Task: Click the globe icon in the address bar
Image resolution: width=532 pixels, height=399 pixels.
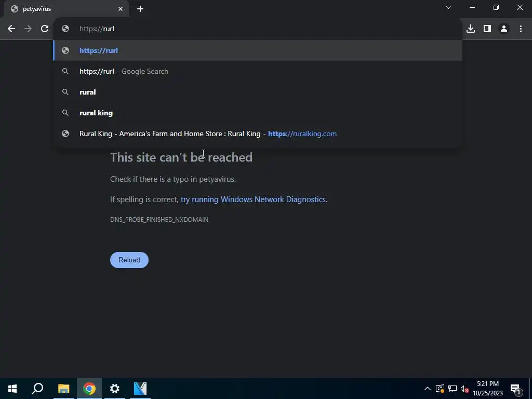Action: tap(65, 29)
